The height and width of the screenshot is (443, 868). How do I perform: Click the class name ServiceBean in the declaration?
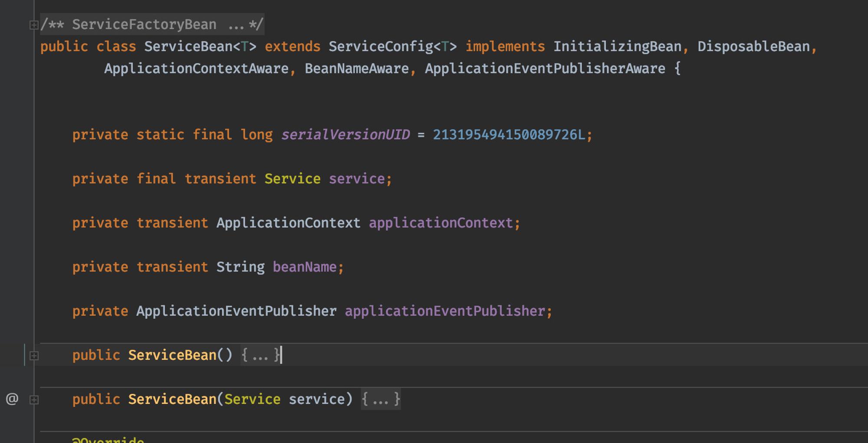(188, 46)
